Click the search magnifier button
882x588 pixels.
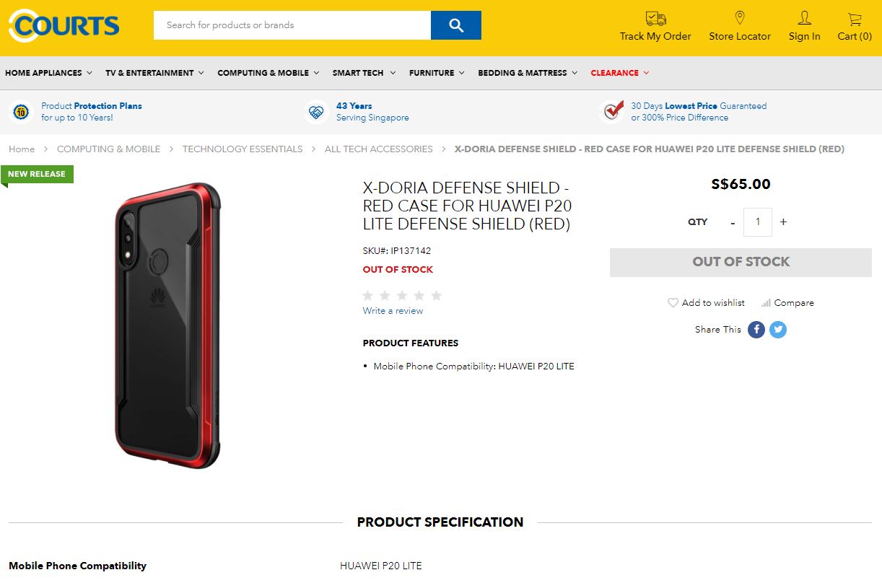coord(455,25)
